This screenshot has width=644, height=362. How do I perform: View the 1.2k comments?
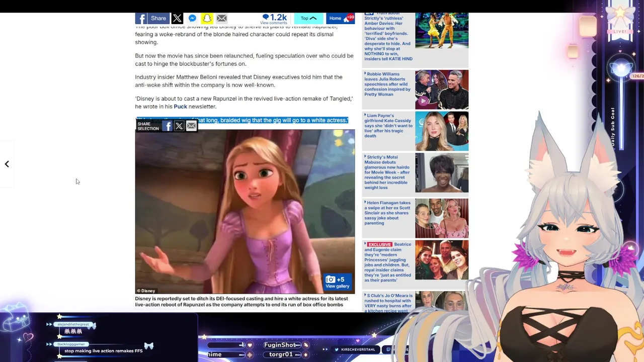[274, 19]
